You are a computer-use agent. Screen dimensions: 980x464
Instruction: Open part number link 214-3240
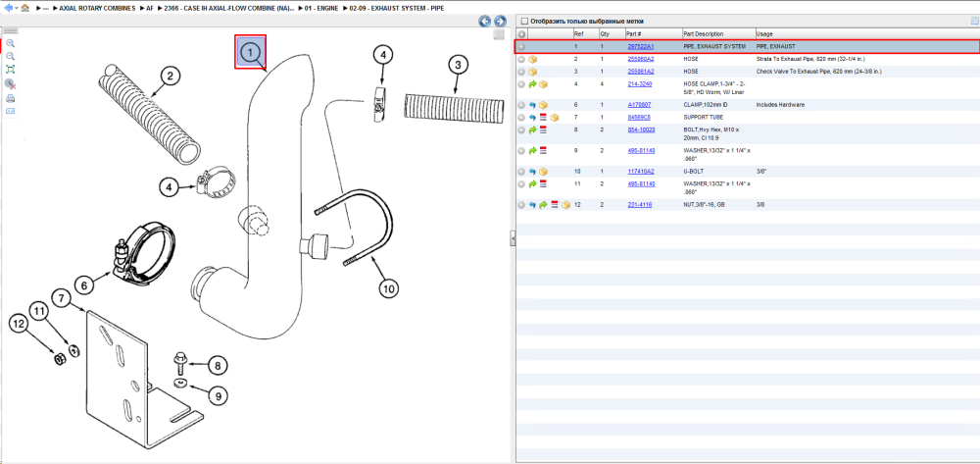point(639,83)
